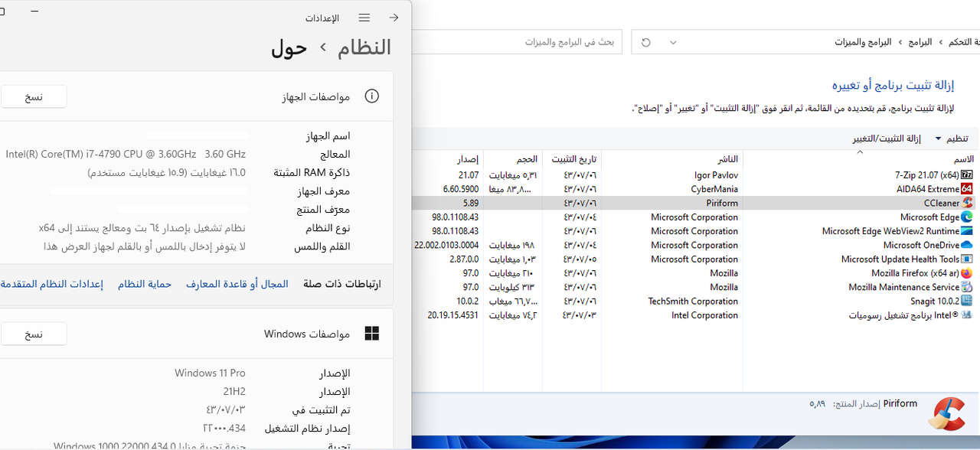
Task: Click the Edge WebView2 Runtime icon
Action: [967, 231]
